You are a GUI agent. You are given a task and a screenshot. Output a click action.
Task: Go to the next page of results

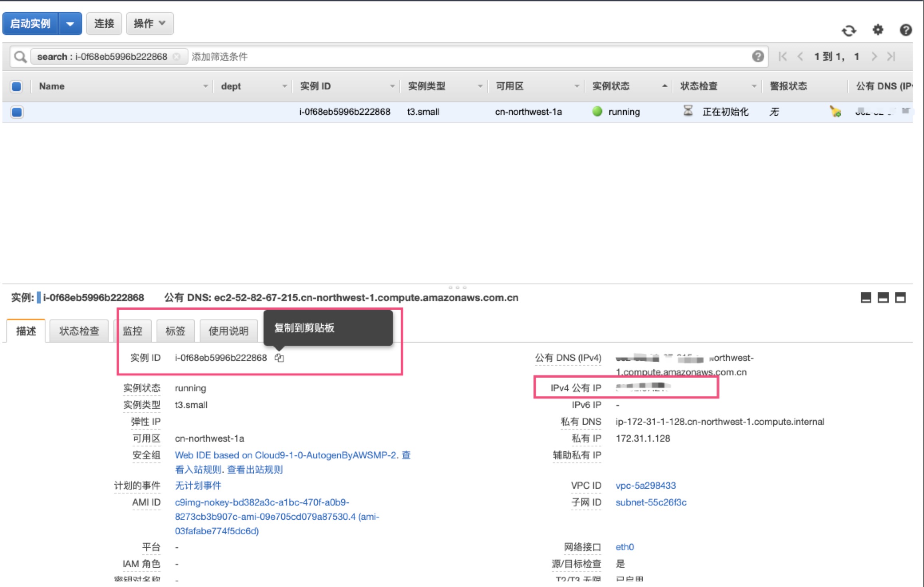(874, 57)
